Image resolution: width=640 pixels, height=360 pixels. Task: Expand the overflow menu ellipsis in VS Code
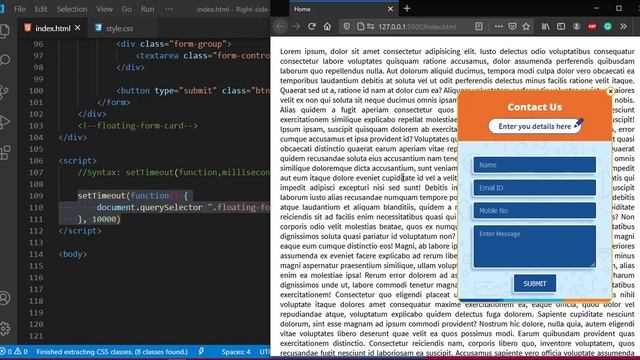tap(169, 9)
